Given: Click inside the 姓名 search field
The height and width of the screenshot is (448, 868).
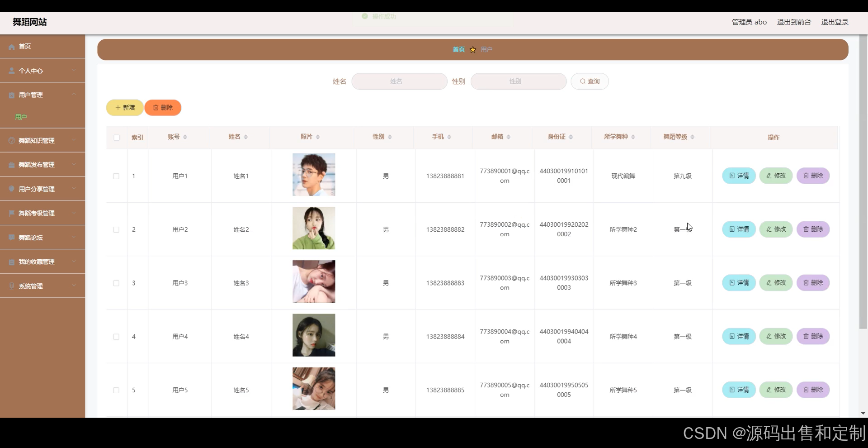Looking at the screenshot, I should click(399, 81).
